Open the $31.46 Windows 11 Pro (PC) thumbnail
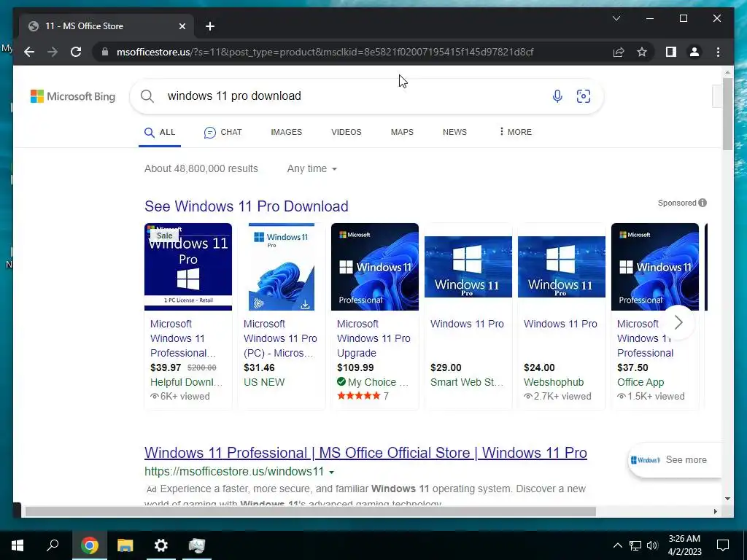Viewport: 747px width, 560px height. 281,267
